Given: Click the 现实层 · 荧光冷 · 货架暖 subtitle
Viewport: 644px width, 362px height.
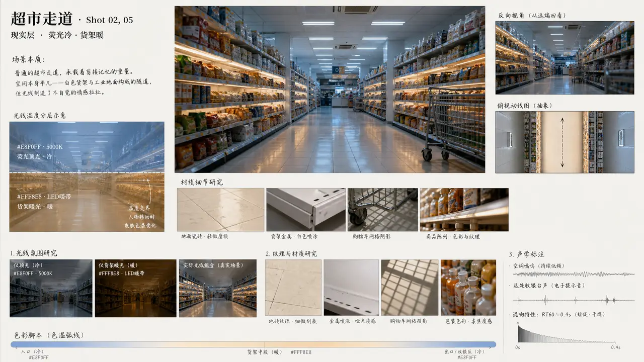Looking at the screenshot, I should [x=57, y=35].
